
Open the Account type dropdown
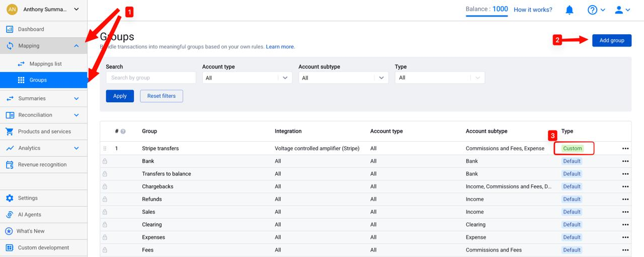[247, 78]
